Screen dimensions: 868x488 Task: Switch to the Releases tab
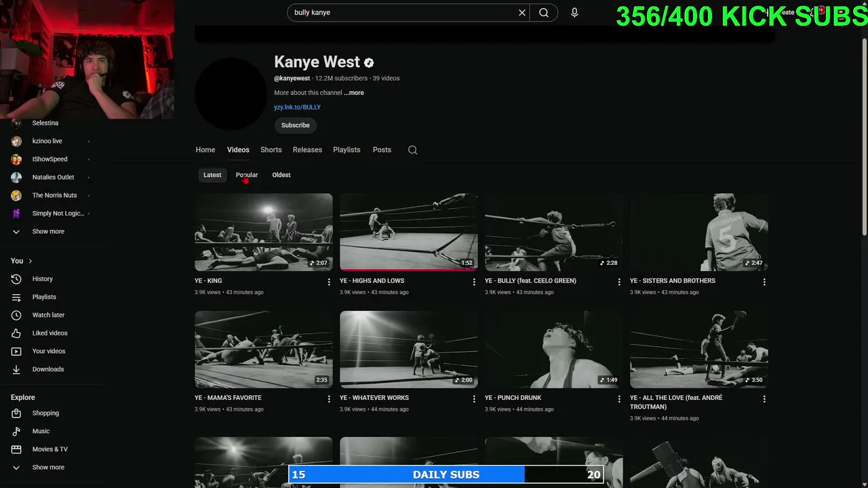[307, 150]
